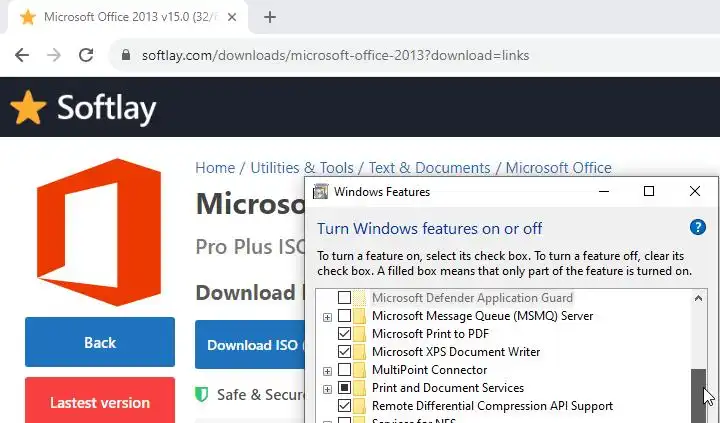Screen dimensions: 720x423
Task: Open Text & Documents breadcrumb link
Action: coord(429,168)
